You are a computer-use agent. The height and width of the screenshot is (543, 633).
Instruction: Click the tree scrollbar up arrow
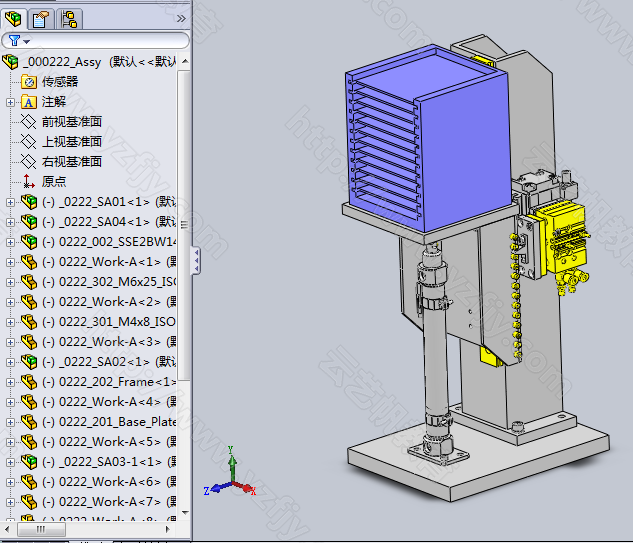click(x=185, y=61)
